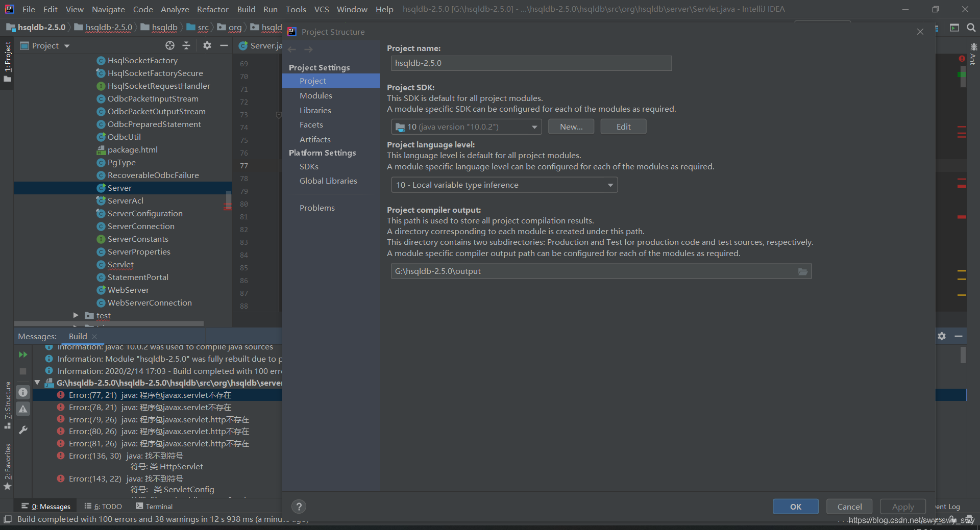980x530 pixels.
Task: Click the Apply button
Action: click(903, 507)
